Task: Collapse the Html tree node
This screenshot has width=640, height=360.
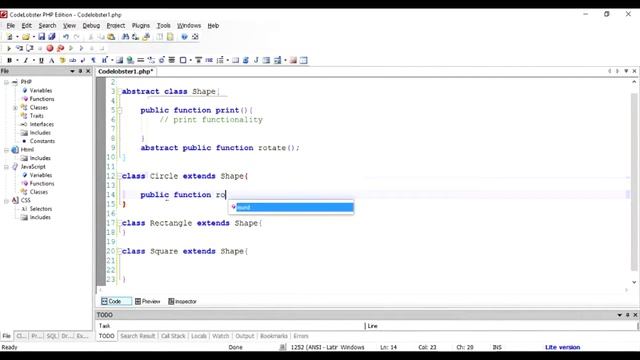Action: coord(7,150)
